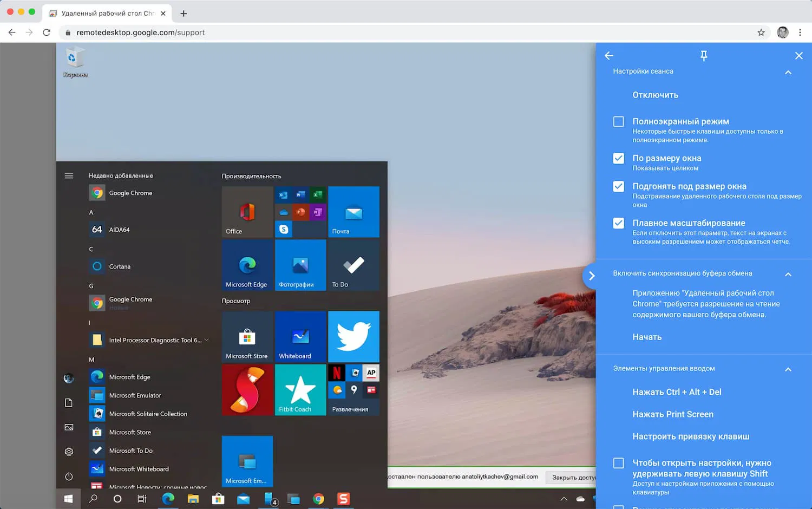
Task: Select the Корзина recycle bin icon
Action: point(75,63)
